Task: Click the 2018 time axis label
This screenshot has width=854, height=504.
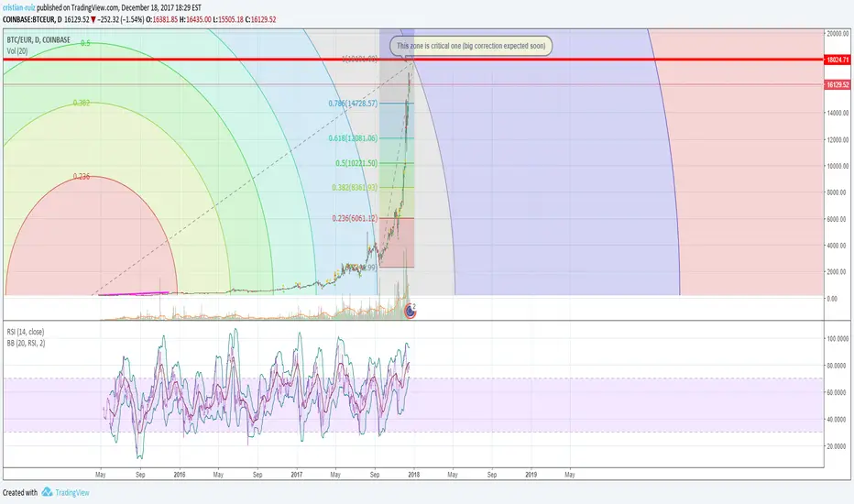Action: pos(413,475)
